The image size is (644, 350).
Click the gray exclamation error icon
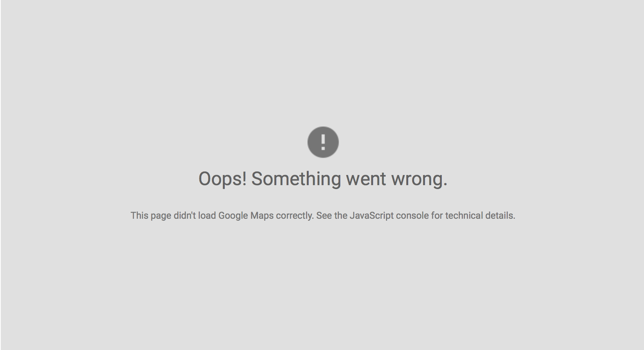click(x=323, y=142)
